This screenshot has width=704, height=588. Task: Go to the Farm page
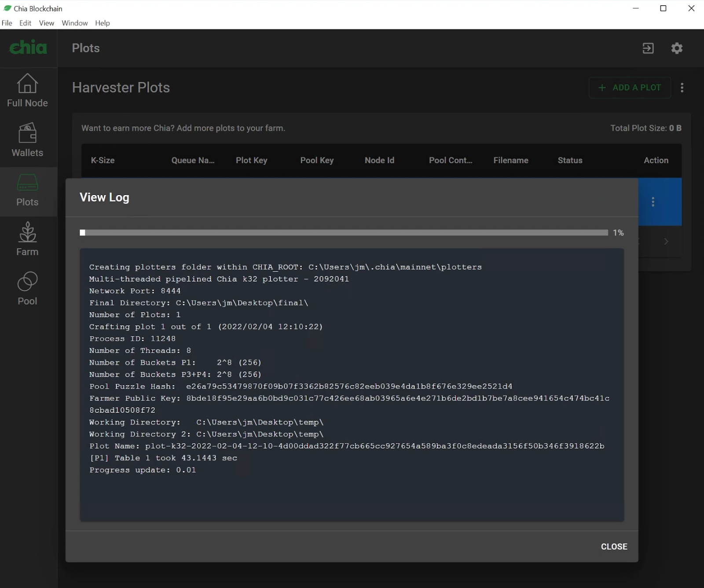coord(27,239)
